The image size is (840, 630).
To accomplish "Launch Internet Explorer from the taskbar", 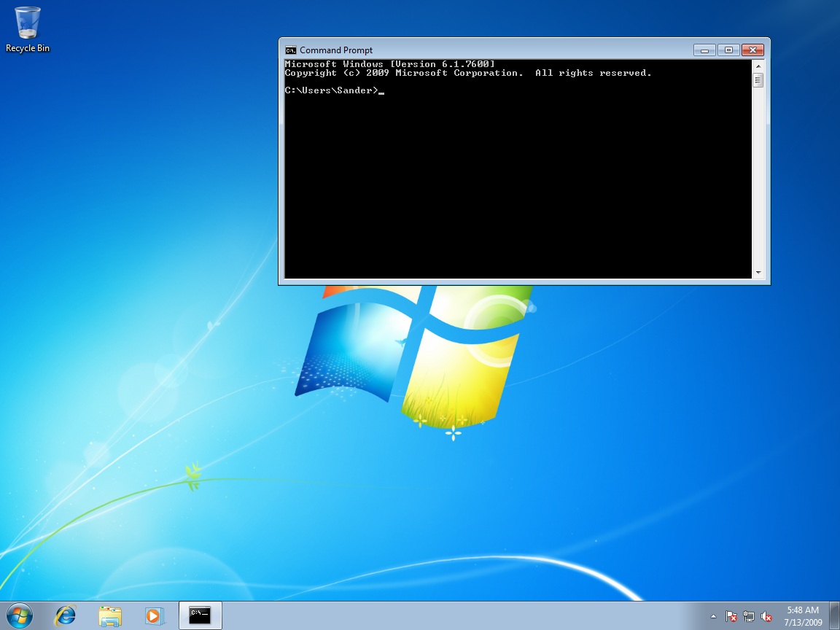I will click(66, 615).
